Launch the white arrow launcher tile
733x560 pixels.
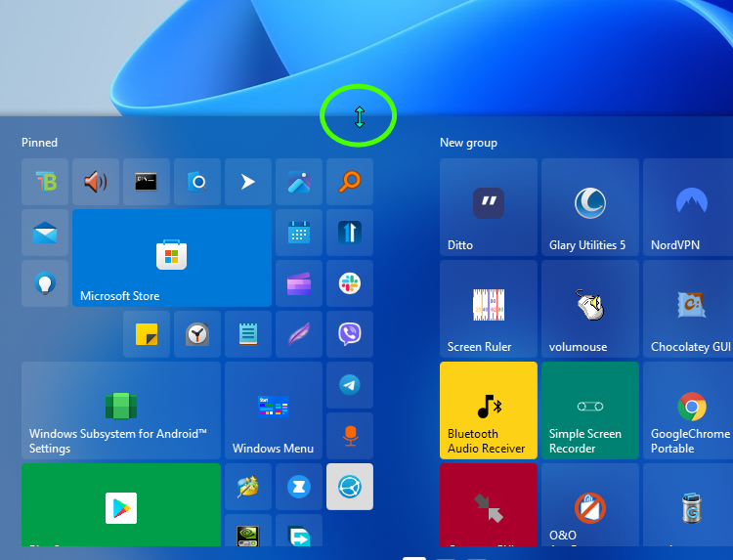248,182
